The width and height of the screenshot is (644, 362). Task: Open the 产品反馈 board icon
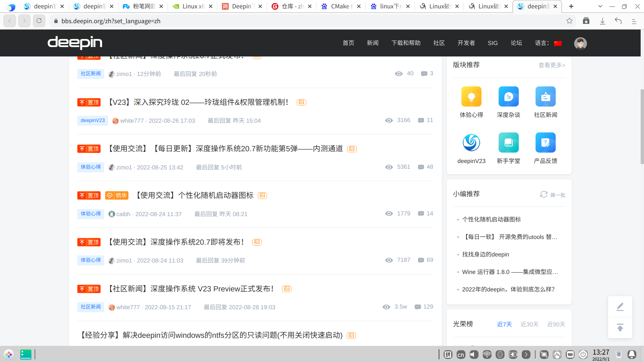coord(545,143)
